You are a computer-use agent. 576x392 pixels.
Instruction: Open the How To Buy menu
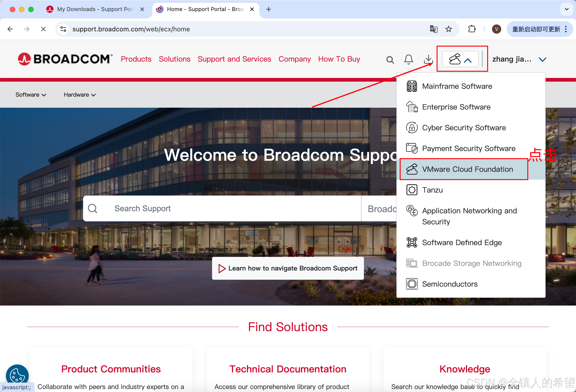point(339,59)
